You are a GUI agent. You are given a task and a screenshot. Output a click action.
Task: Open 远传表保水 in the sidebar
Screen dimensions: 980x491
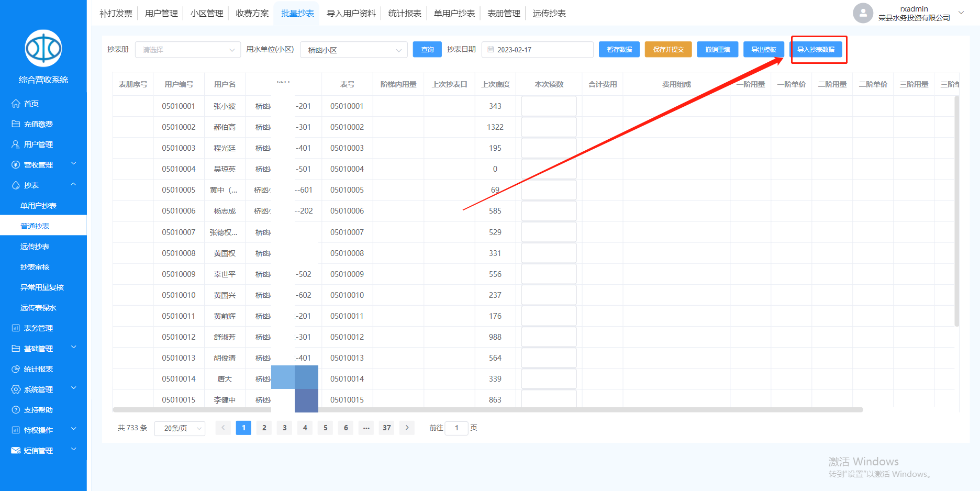click(x=43, y=308)
